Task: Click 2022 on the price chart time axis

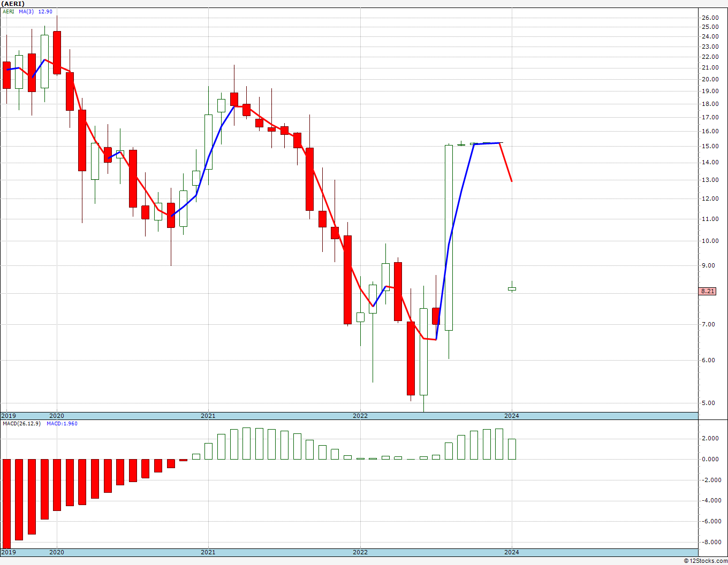Action: (x=360, y=416)
